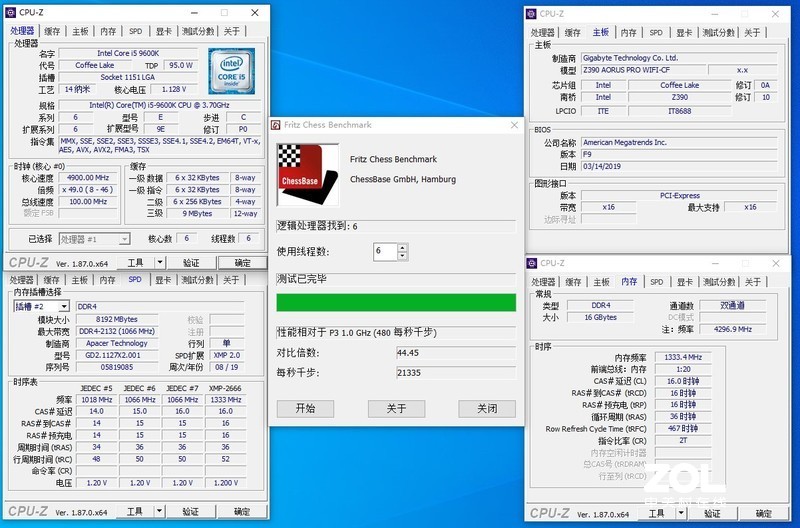Open the 工具 dropdown arrow in memory window
Image resolution: width=800 pixels, height=528 pixels.
pyautogui.click(x=681, y=513)
